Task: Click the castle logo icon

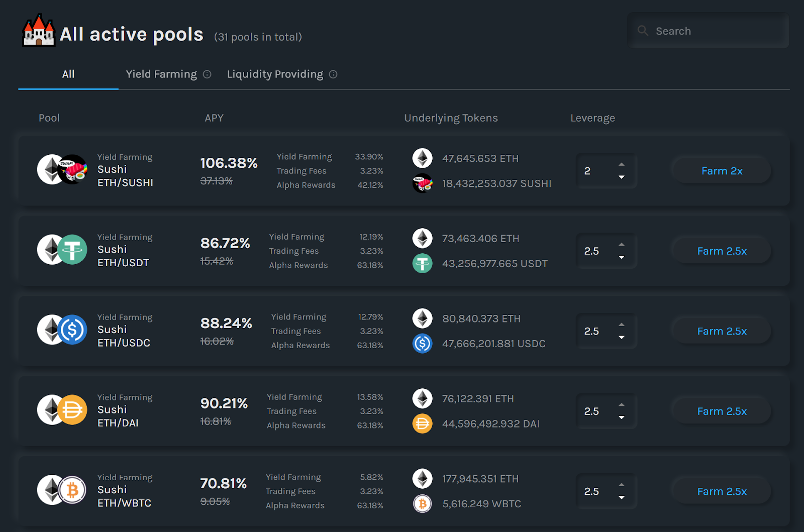Action: click(39, 30)
